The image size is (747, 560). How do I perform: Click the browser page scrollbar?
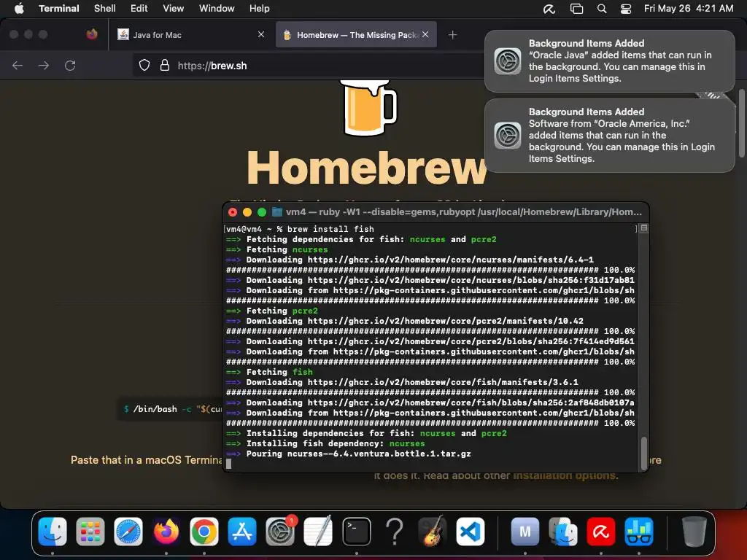tap(741, 122)
